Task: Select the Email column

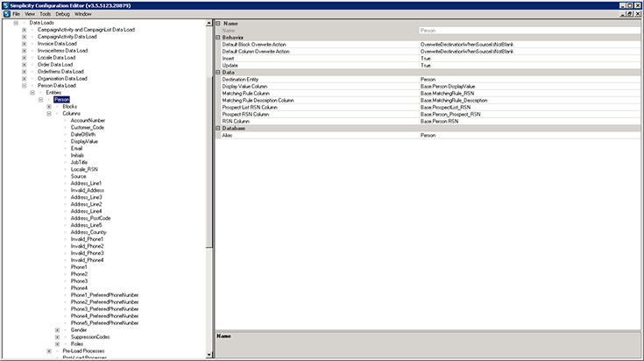Action: [76, 148]
